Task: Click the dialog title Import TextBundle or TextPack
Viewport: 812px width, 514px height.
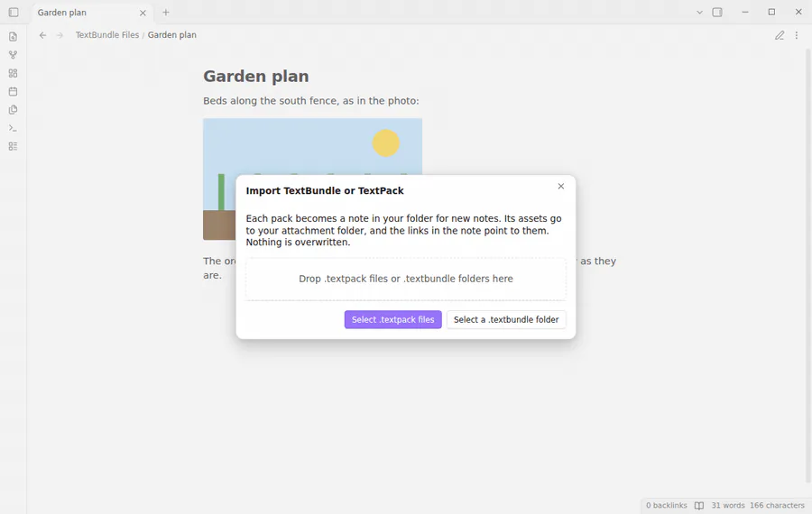Action: [x=325, y=190]
